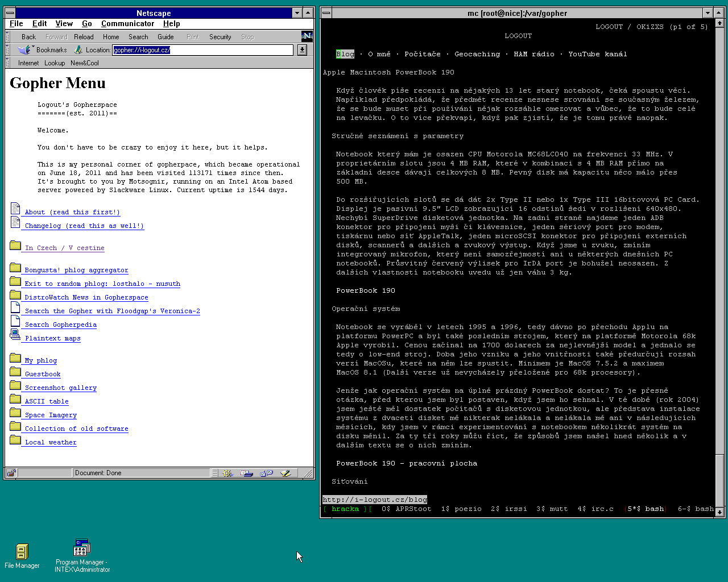Open Discussions newsgroups icon in component bar
728x582 pixels.
pyautogui.click(x=266, y=473)
